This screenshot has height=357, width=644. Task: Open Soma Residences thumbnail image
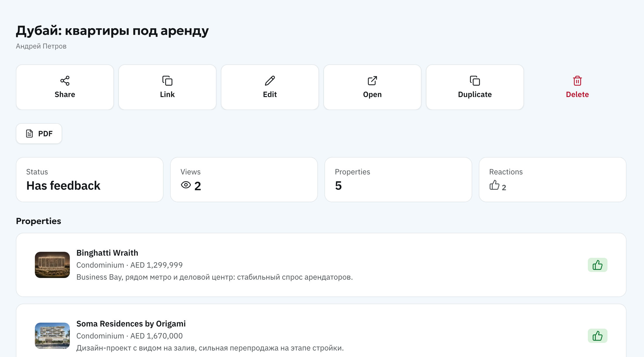point(52,336)
